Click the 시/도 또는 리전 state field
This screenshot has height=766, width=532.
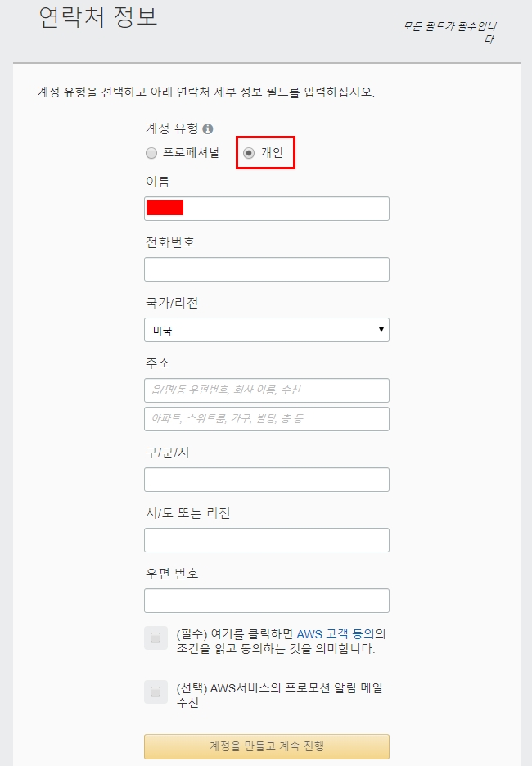(x=267, y=540)
